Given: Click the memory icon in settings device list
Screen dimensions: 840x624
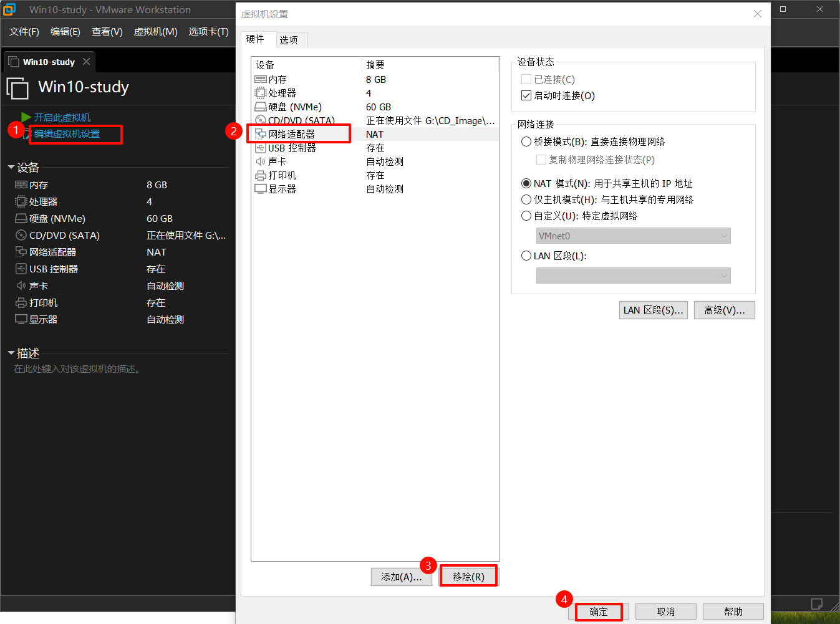Looking at the screenshot, I should coord(261,79).
